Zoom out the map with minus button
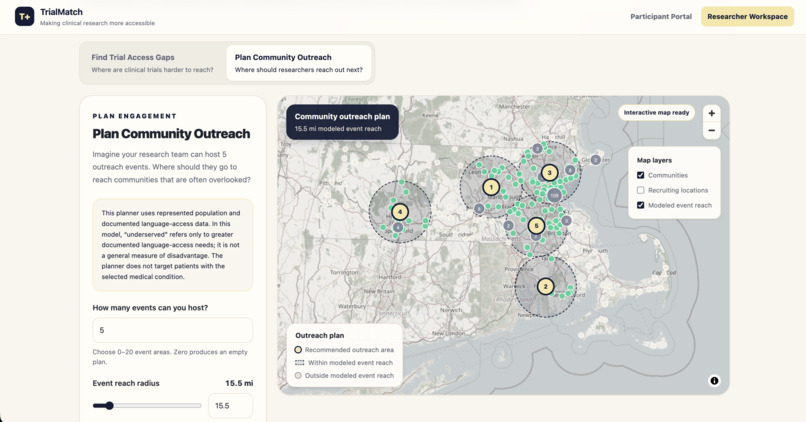 [x=711, y=131]
